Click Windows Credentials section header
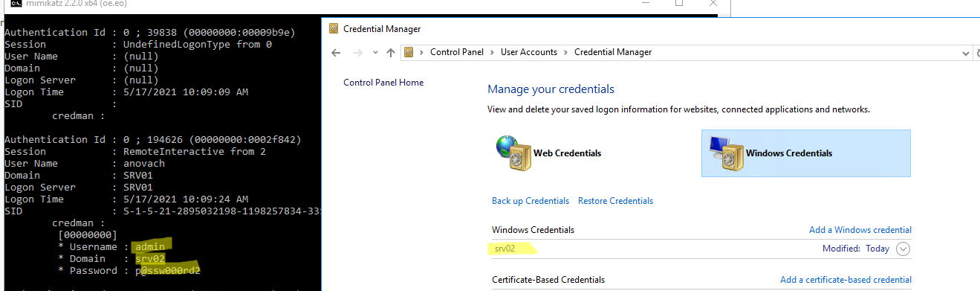This screenshot has width=980, height=291. [x=533, y=230]
